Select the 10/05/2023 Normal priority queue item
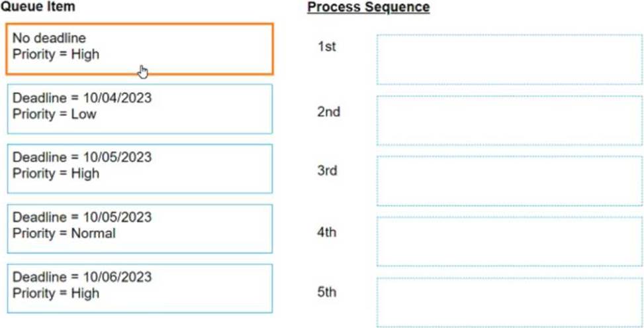This screenshot has height=328, width=644. [140, 229]
